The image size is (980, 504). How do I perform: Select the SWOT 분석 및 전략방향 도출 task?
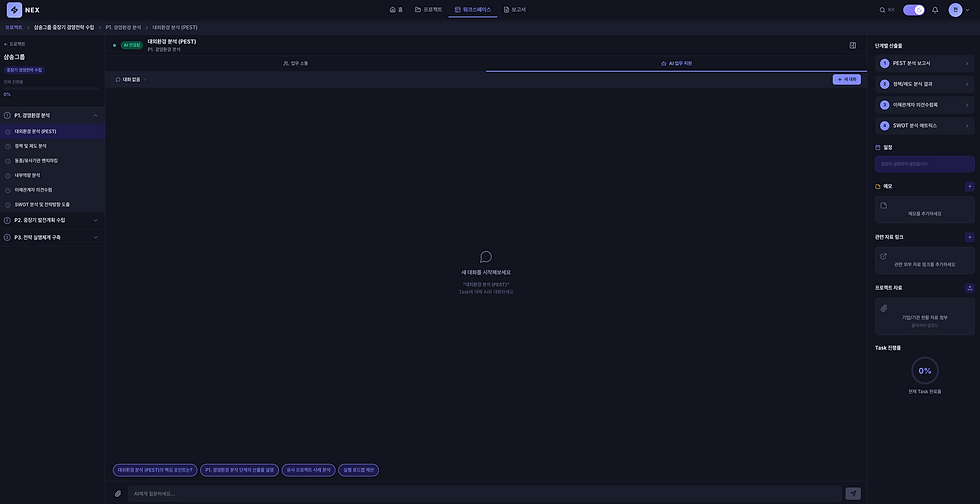(x=52, y=204)
